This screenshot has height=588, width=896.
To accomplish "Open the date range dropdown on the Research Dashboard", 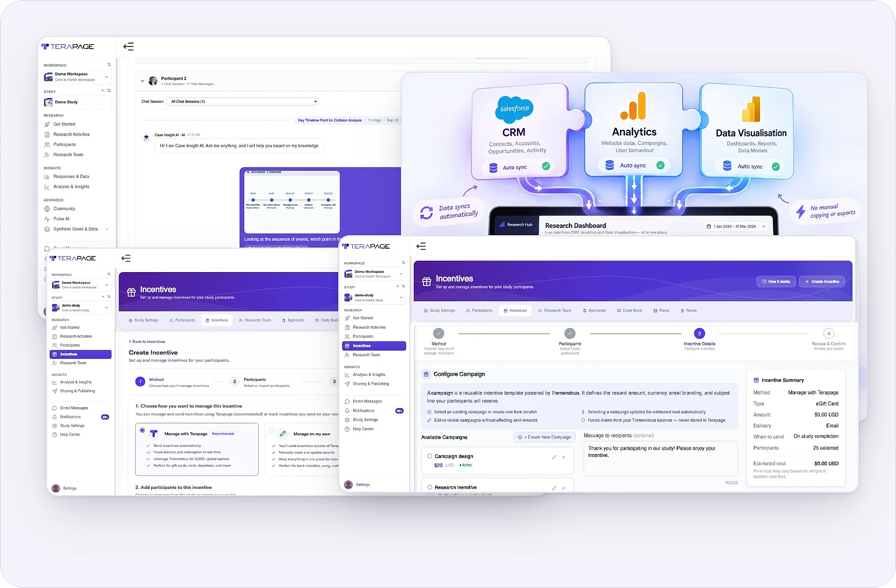I will point(736,226).
